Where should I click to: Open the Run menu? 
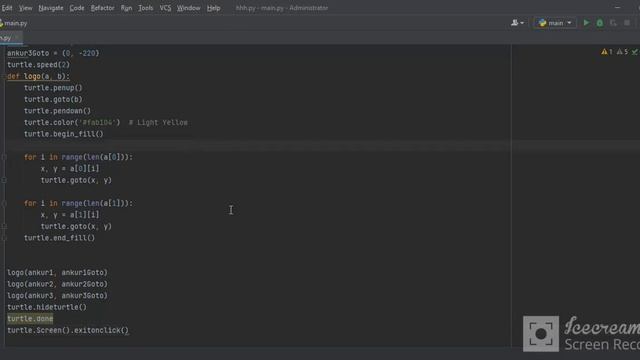tap(127, 8)
